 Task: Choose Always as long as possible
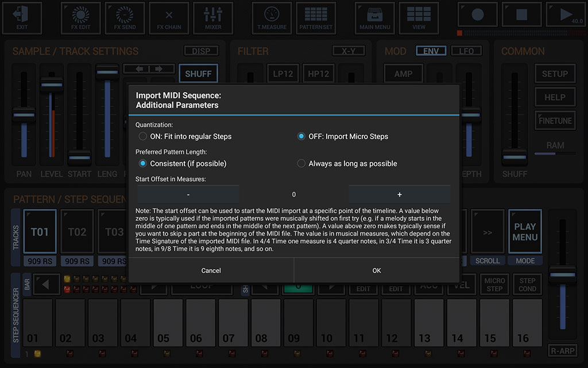click(301, 163)
